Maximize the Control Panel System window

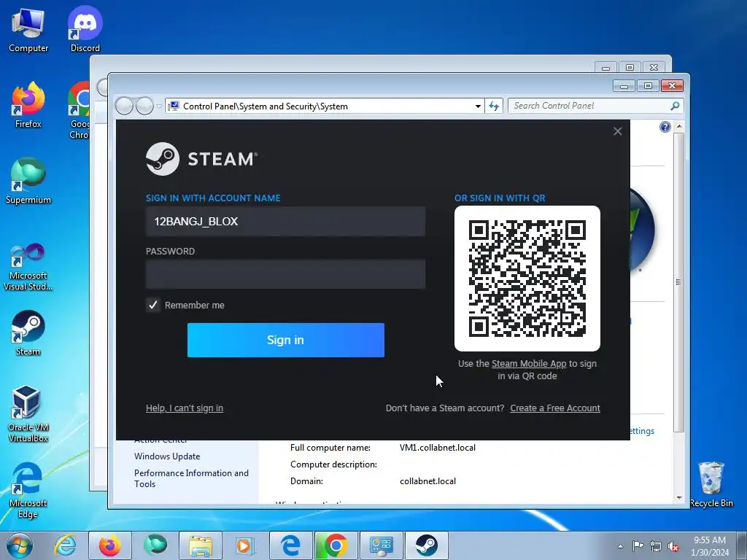click(x=648, y=86)
